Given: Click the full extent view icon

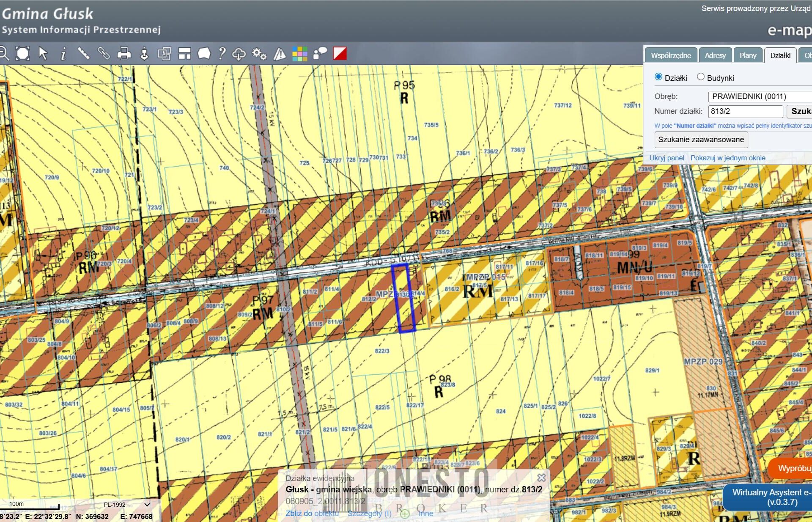Looking at the screenshot, I should 22,54.
